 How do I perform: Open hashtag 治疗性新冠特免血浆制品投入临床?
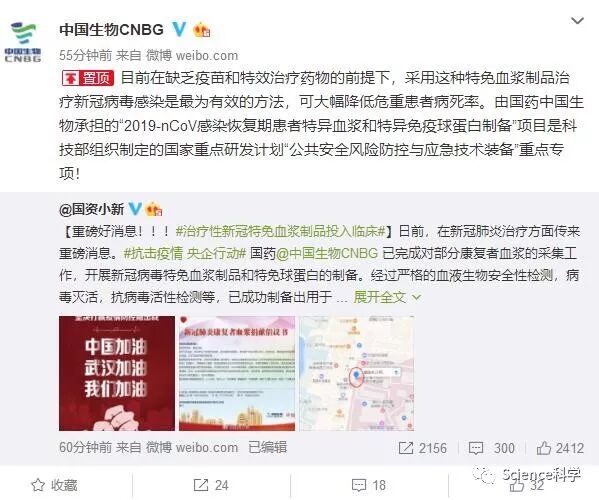click(281, 231)
